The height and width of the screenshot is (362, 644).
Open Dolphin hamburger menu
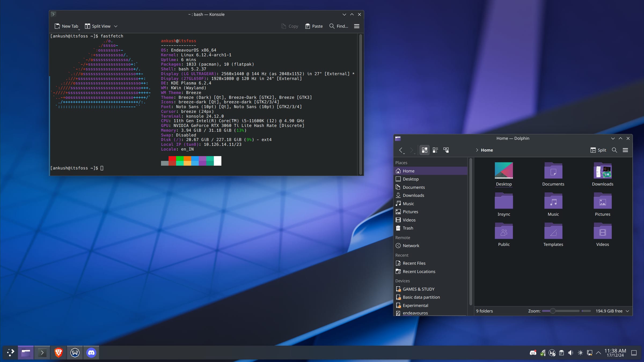[x=625, y=150]
